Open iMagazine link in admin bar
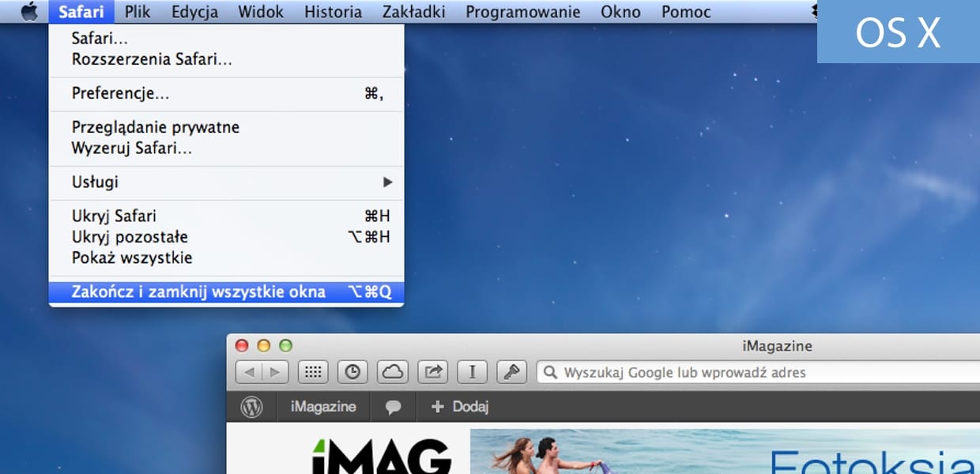Image resolution: width=980 pixels, height=474 pixels. coord(323,407)
